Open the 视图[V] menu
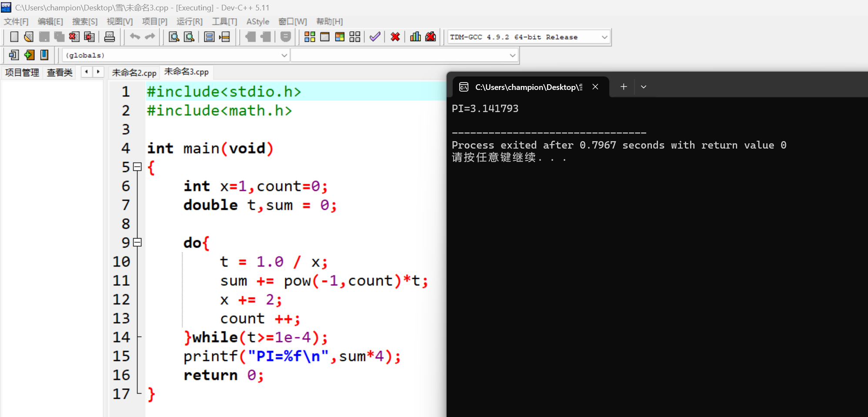 pos(120,22)
